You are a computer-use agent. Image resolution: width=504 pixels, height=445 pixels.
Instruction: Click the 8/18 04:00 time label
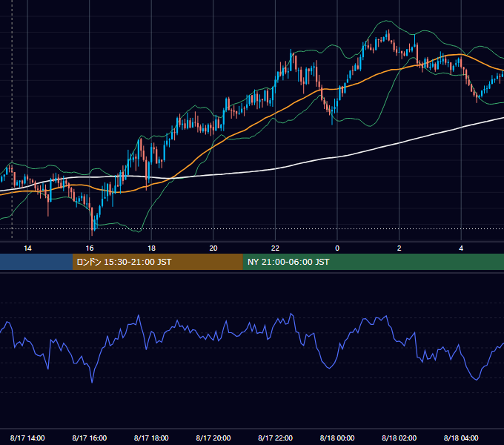pos(461,438)
